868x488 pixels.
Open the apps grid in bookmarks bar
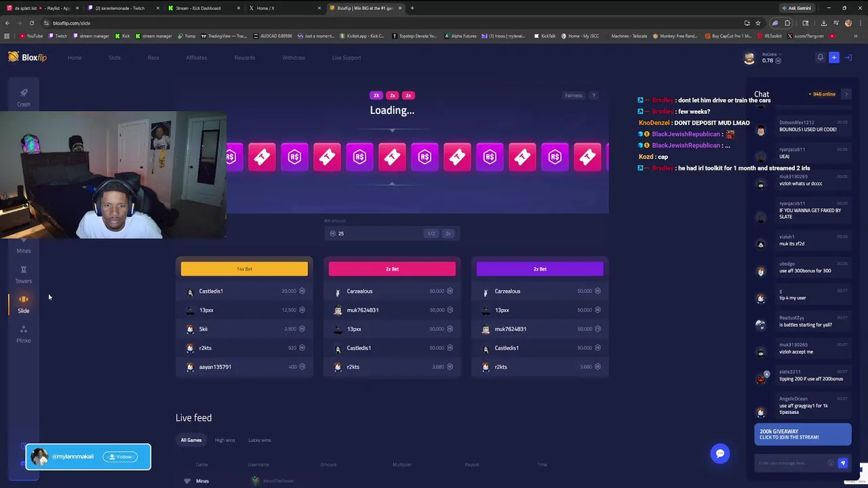[x=7, y=36]
